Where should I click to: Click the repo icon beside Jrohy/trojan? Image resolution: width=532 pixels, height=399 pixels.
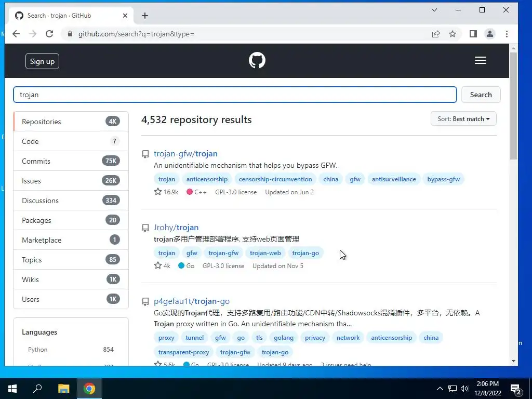coord(145,228)
